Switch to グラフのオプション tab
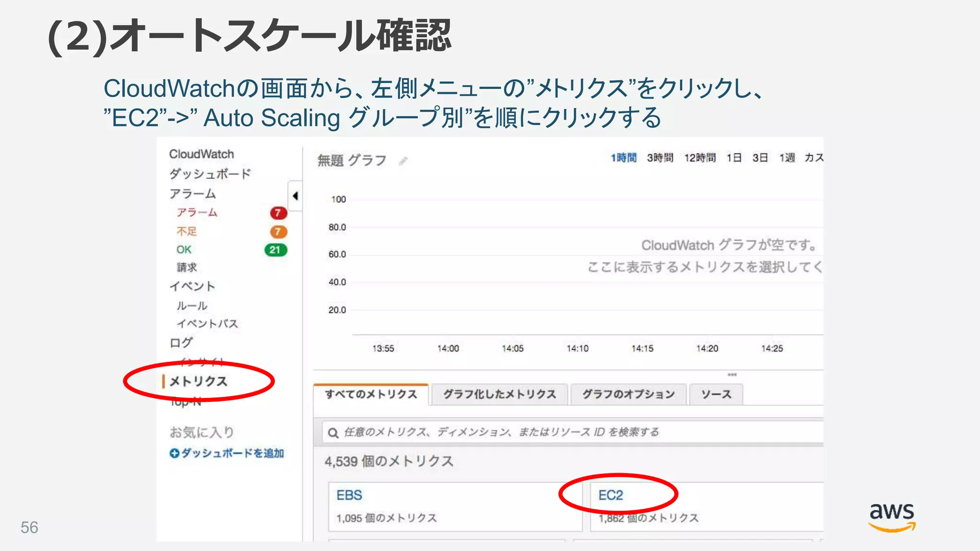The image size is (980, 551). (628, 394)
